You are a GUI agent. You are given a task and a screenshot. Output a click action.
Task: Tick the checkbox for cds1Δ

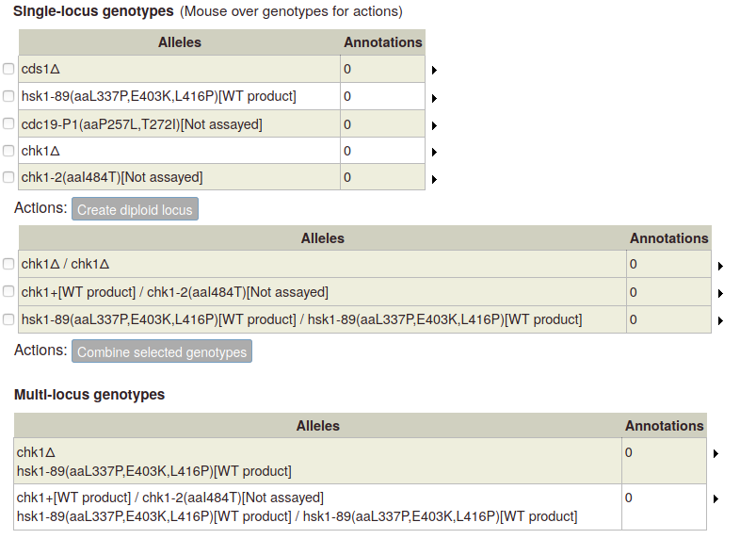8,69
